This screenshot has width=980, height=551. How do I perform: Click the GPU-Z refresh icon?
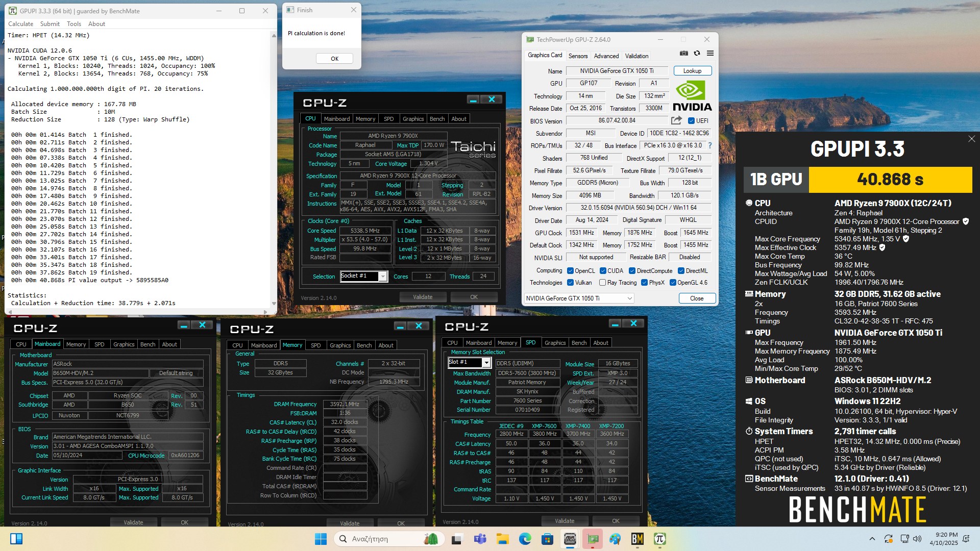point(697,53)
